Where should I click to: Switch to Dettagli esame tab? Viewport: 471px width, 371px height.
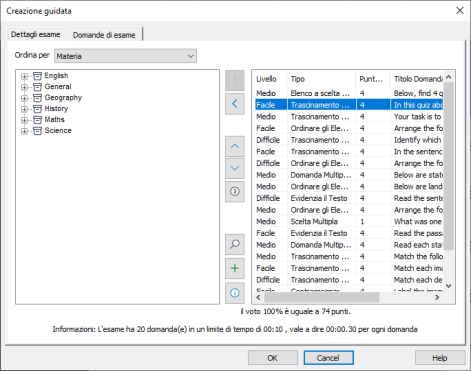36,34
